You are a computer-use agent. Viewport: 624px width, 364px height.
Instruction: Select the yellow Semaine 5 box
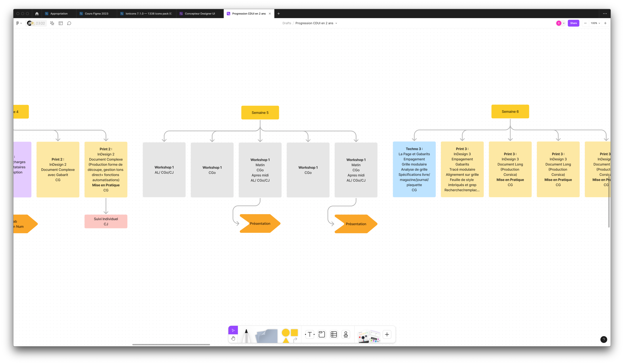(260, 113)
